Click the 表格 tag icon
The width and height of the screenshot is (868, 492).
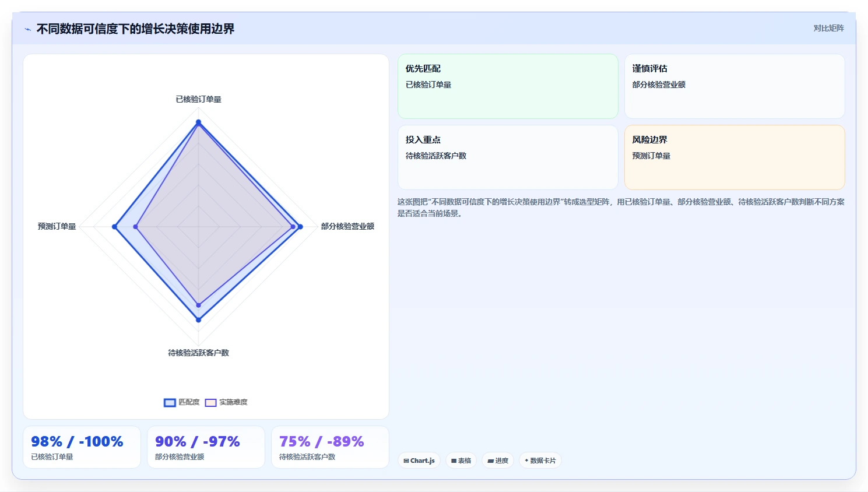tap(454, 461)
